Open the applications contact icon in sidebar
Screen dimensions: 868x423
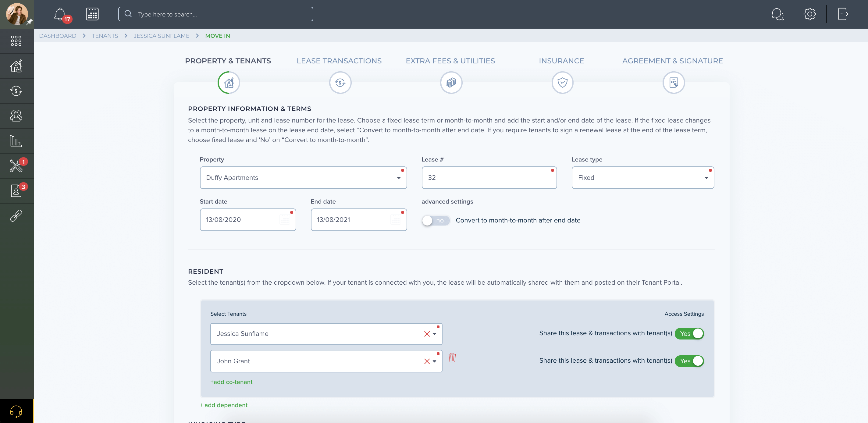point(16,191)
